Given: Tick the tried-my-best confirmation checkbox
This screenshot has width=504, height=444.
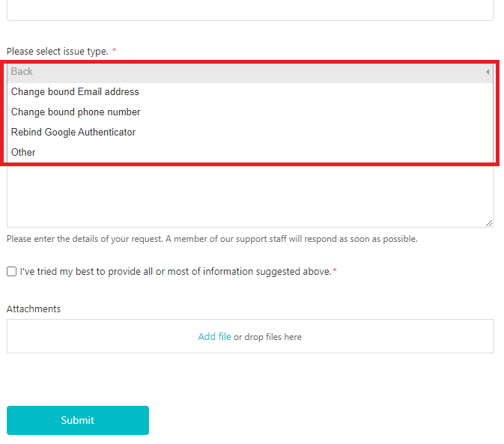Looking at the screenshot, I should pos(11,272).
